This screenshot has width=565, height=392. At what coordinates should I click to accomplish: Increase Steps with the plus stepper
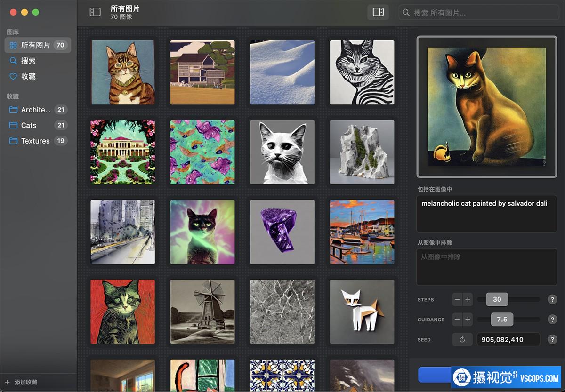[468, 300]
